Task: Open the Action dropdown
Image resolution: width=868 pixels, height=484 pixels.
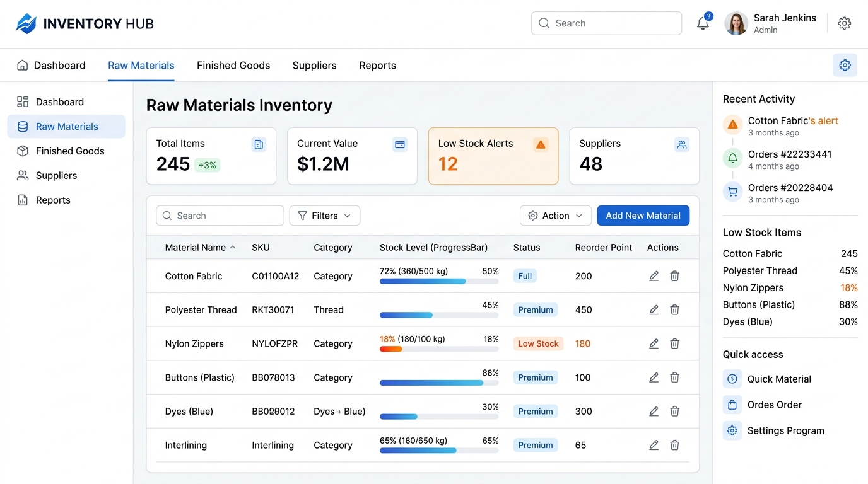Action: [x=556, y=216]
